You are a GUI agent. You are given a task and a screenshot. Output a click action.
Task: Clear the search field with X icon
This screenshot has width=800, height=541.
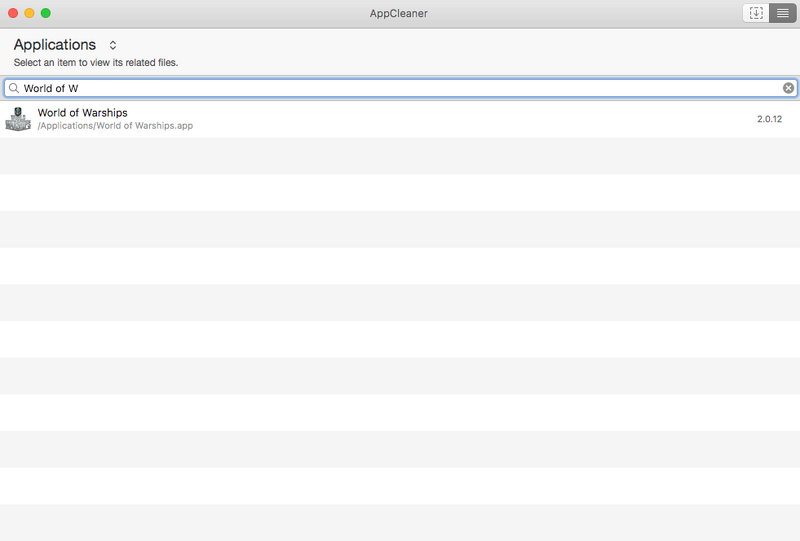pyautogui.click(x=788, y=88)
